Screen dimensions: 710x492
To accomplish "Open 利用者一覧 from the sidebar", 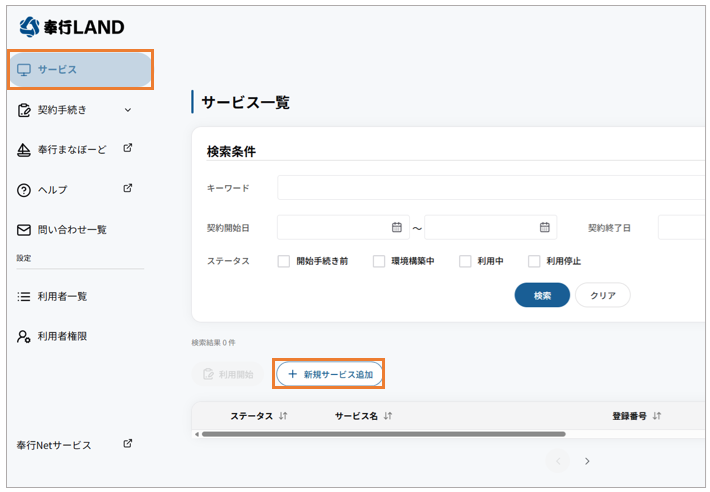I will (61, 296).
